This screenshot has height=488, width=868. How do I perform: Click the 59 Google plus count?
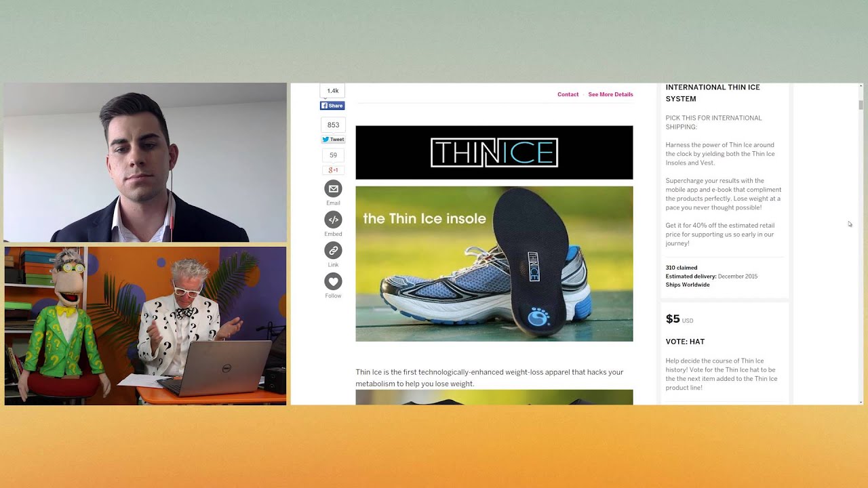click(333, 155)
